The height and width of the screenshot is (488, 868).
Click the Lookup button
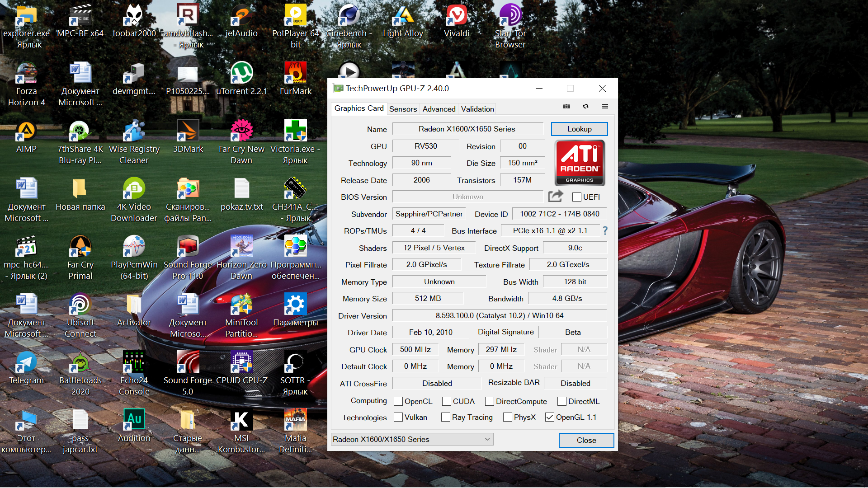579,129
